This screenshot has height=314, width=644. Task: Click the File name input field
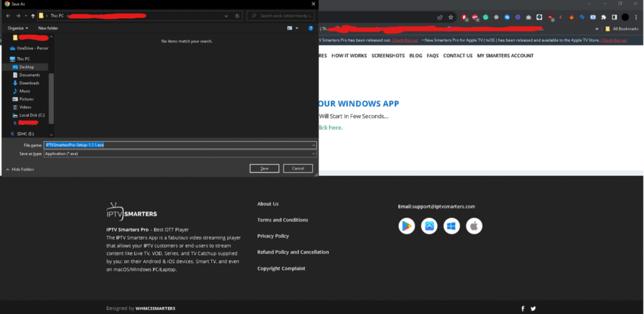(179, 145)
